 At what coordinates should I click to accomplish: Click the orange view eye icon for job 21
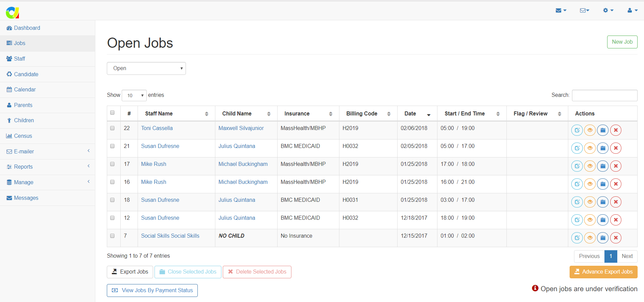pyautogui.click(x=590, y=148)
